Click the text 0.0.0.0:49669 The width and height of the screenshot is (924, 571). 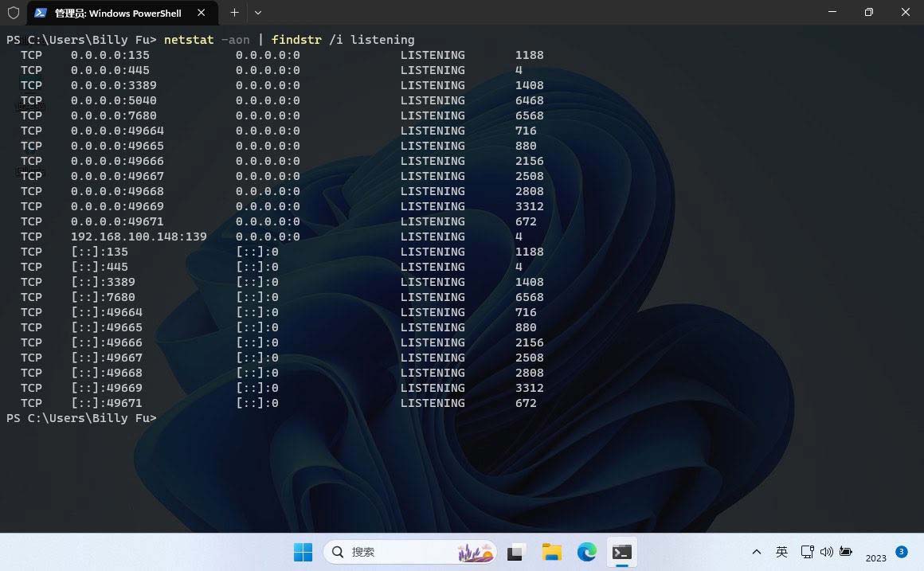(117, 206)
